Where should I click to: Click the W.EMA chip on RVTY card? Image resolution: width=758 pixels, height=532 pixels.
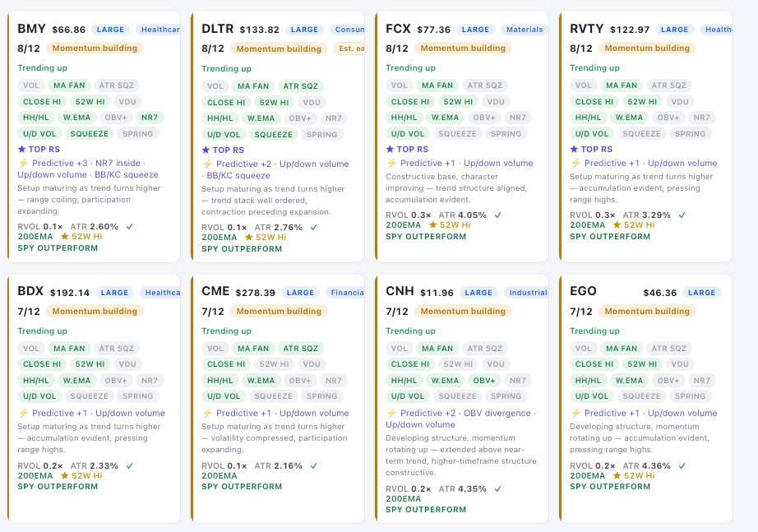tap(630, 118)
